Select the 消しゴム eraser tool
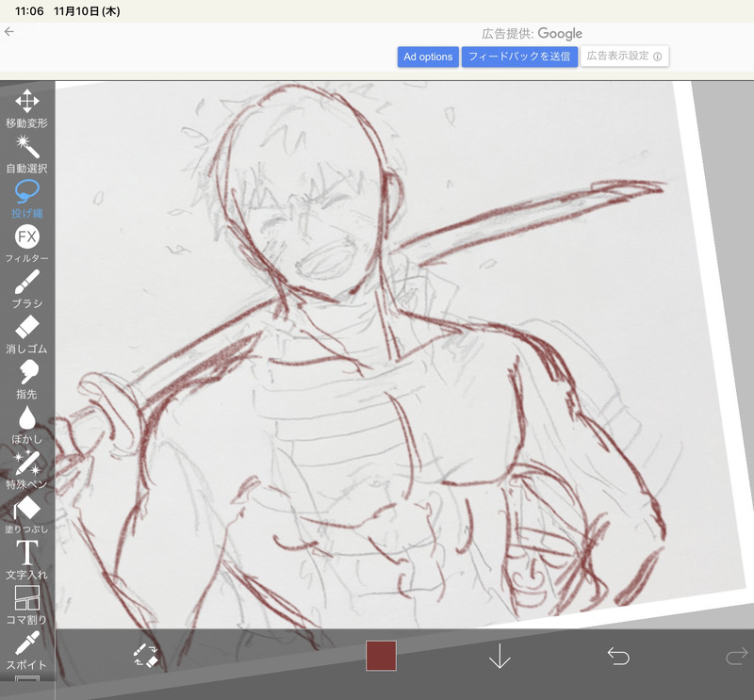 click(27, 334)
